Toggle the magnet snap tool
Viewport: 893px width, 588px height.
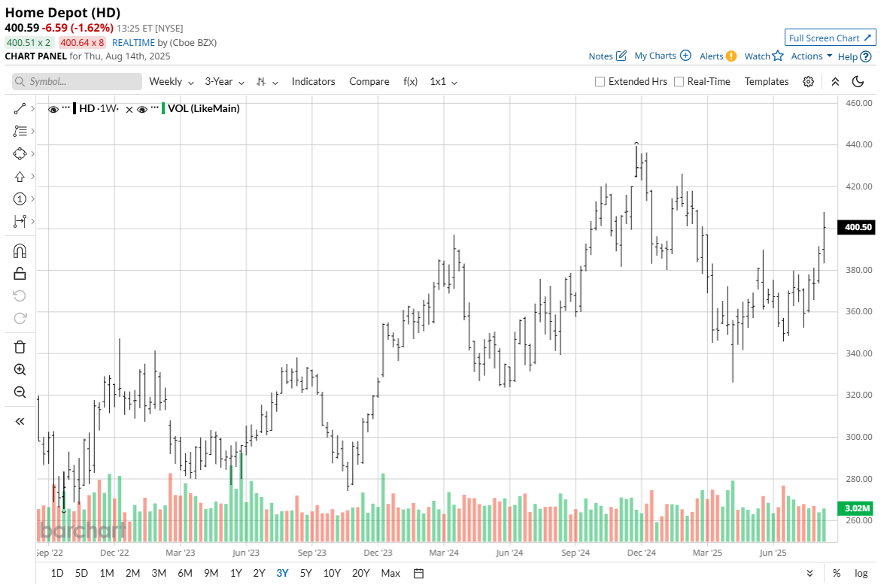(x=20, y=251)
